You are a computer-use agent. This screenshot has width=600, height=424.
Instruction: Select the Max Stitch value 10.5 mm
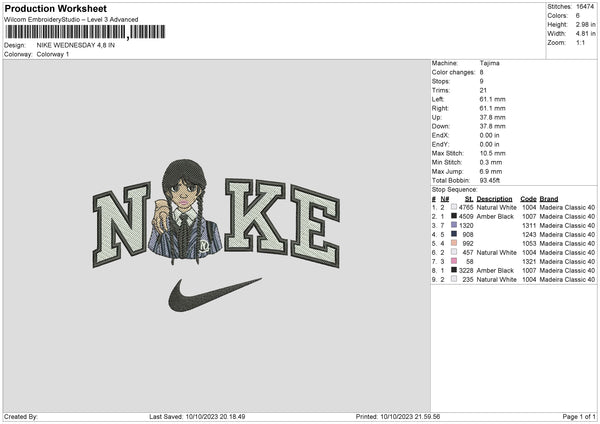click(x=492, y=153)
